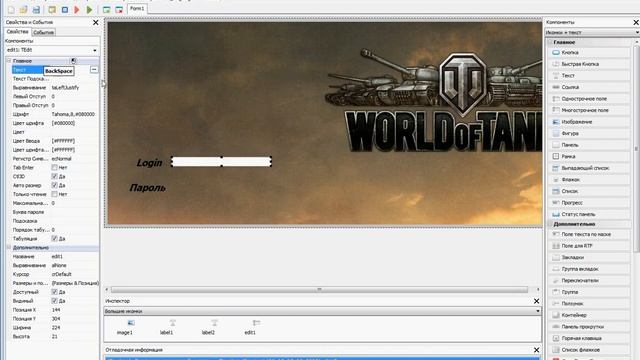Switch to the События tab
The height and width of the screenshot is (360, 640).
(43, 32)
